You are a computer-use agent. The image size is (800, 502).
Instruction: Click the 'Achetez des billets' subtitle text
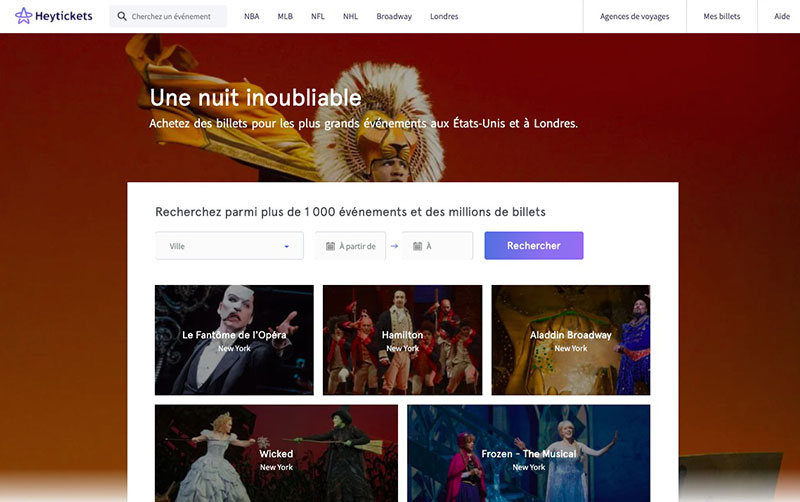click(363, 123)
